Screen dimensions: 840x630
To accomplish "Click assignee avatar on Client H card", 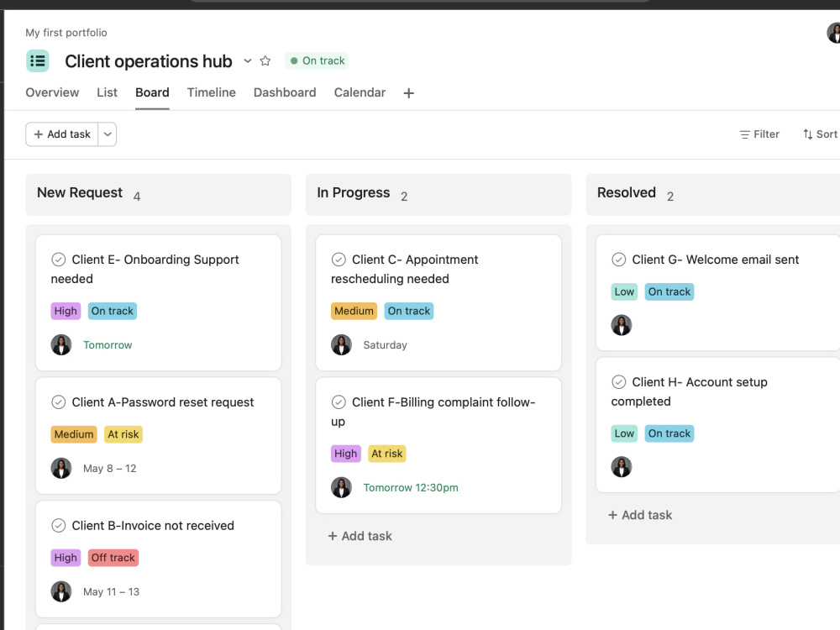I will point(622,467).
